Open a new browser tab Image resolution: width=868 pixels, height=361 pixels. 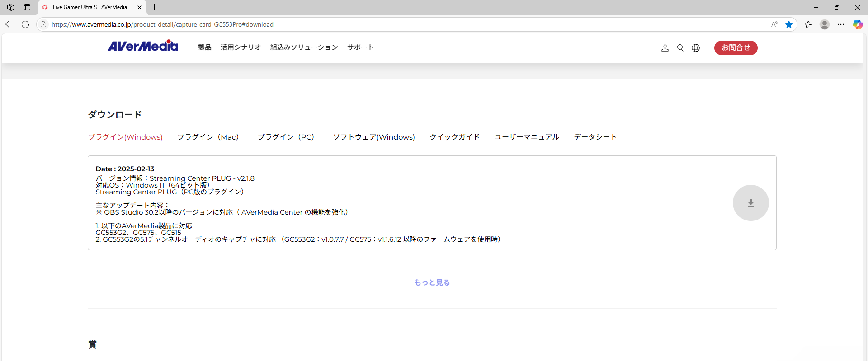[155, 7]
